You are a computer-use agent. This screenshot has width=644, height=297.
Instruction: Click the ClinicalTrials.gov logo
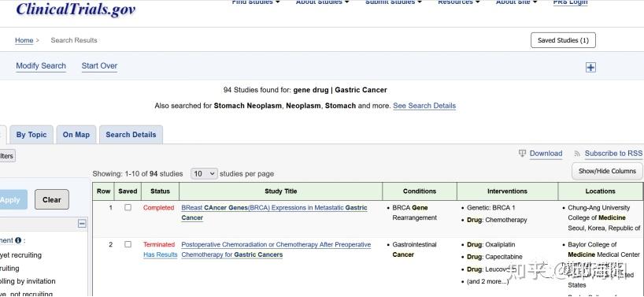tap(76, 9)
